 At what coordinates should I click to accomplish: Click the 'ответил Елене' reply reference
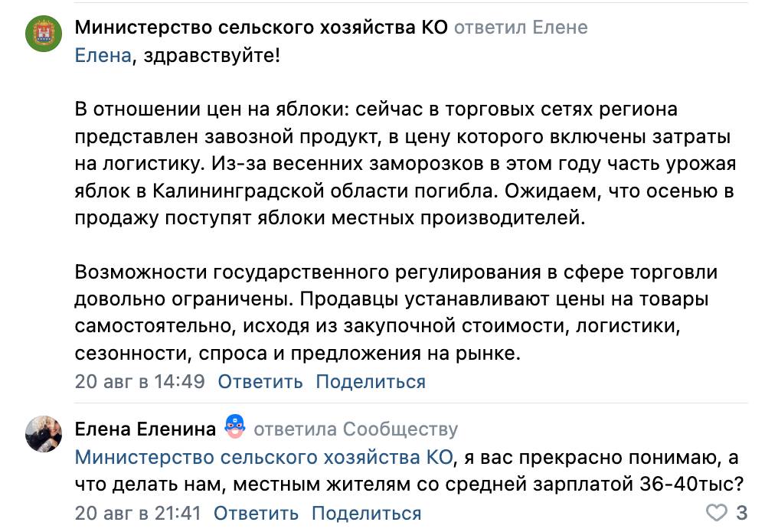(x=521, y=28)
